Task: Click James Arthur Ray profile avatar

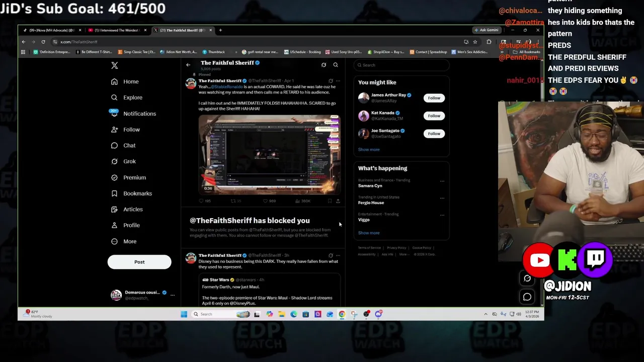Action: (x=363, y=98)
